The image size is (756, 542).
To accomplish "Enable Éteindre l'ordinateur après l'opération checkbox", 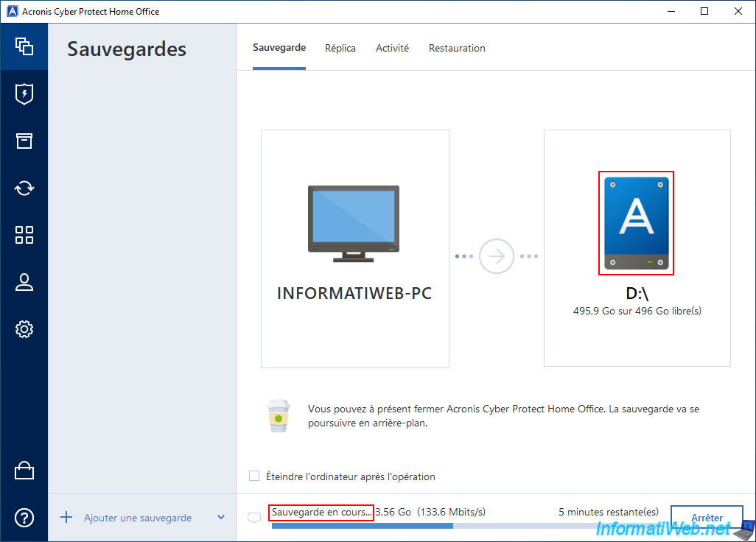I will point(254,476).
